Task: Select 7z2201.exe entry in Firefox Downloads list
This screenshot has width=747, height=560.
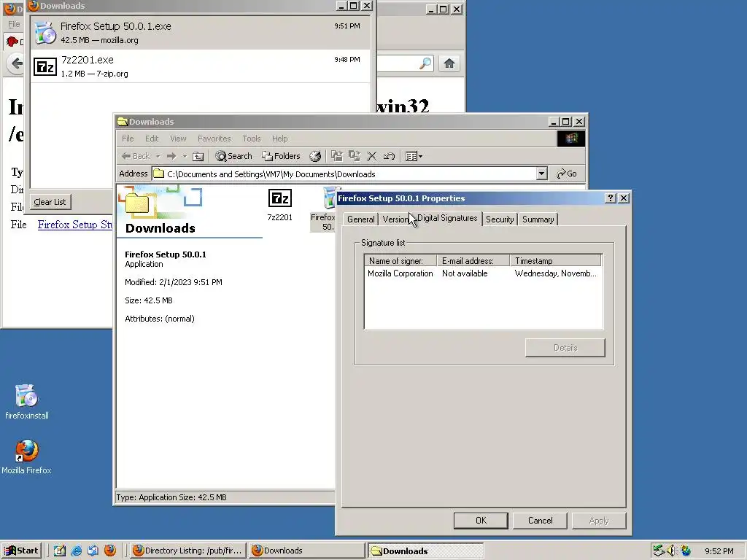Action: pyautogui.click(x=200, y=66)
